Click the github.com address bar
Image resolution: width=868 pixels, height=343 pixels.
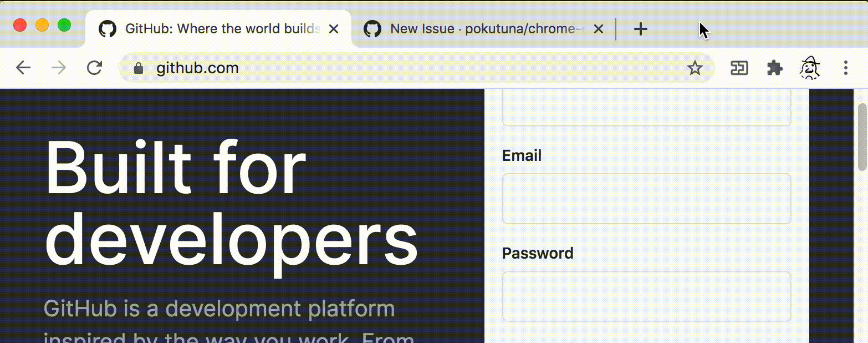[x=416, y=68]
